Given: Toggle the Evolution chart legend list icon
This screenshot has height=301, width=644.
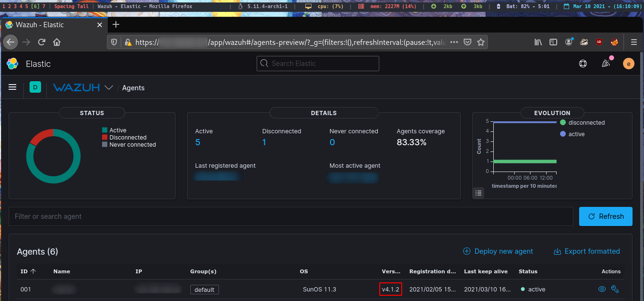Looking at the screenshot, I should pyautogui.click(x=479, y=193).
